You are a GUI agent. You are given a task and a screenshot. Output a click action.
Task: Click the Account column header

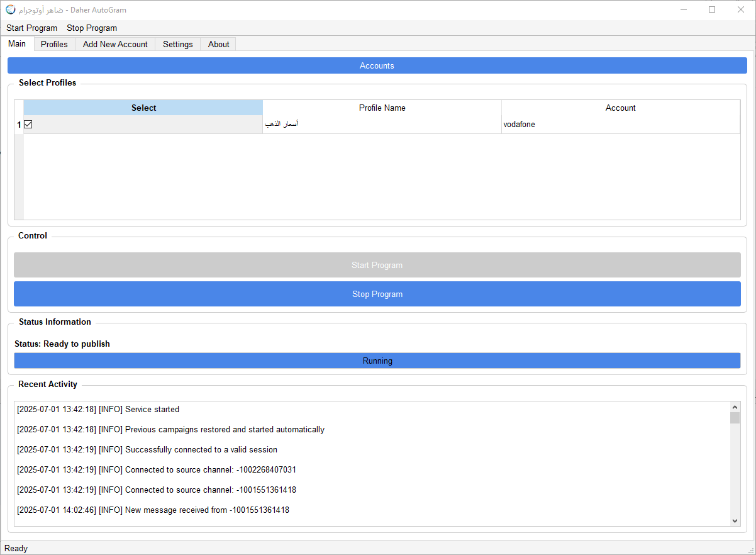tap(620, 108)
